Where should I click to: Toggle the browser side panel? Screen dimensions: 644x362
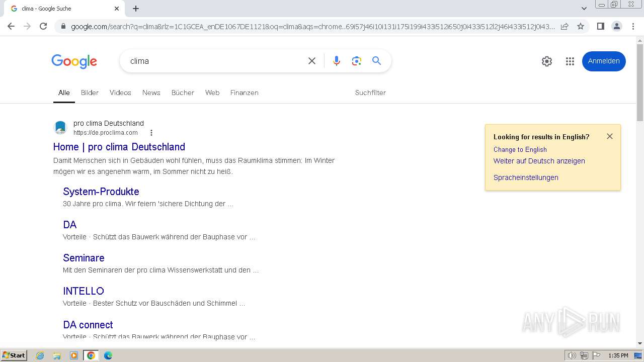(x=600, y=26)
